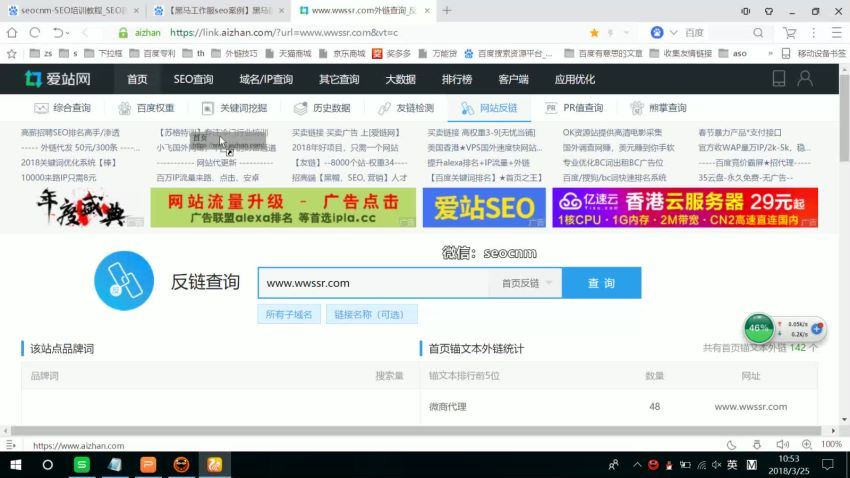The height and width of the screenshot is (478, 850).
Task: Open the SEO查询 navigation menu
Action: point(194,79)
